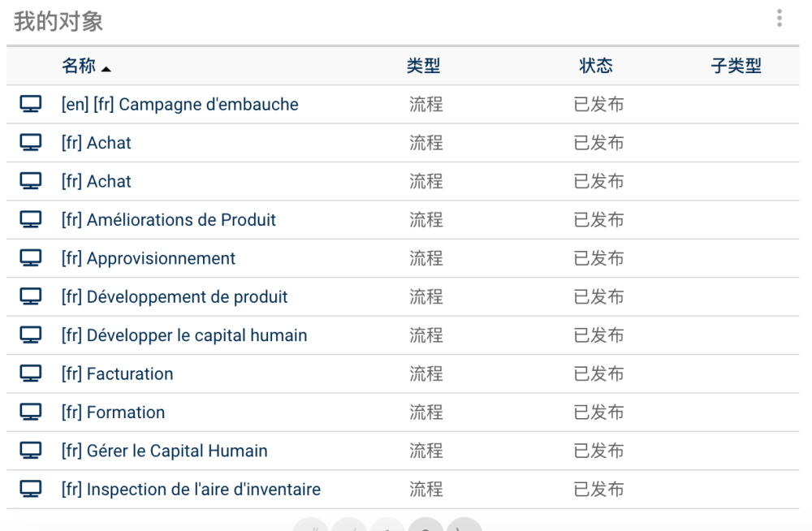Select the Facturation row's process icon
Image resolution: width=812 pixels, height=531 pixels.
coord(31,374)
